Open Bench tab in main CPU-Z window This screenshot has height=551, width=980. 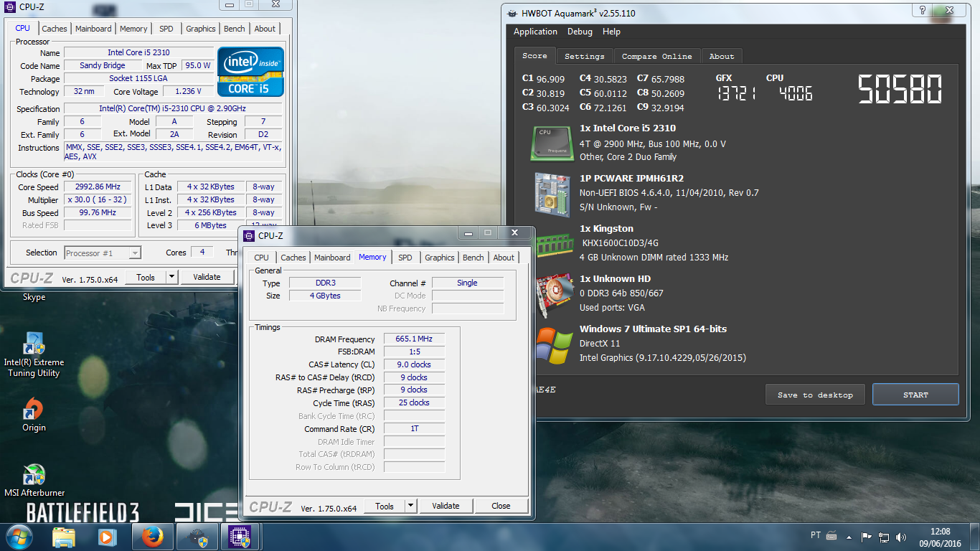[235, 29]
